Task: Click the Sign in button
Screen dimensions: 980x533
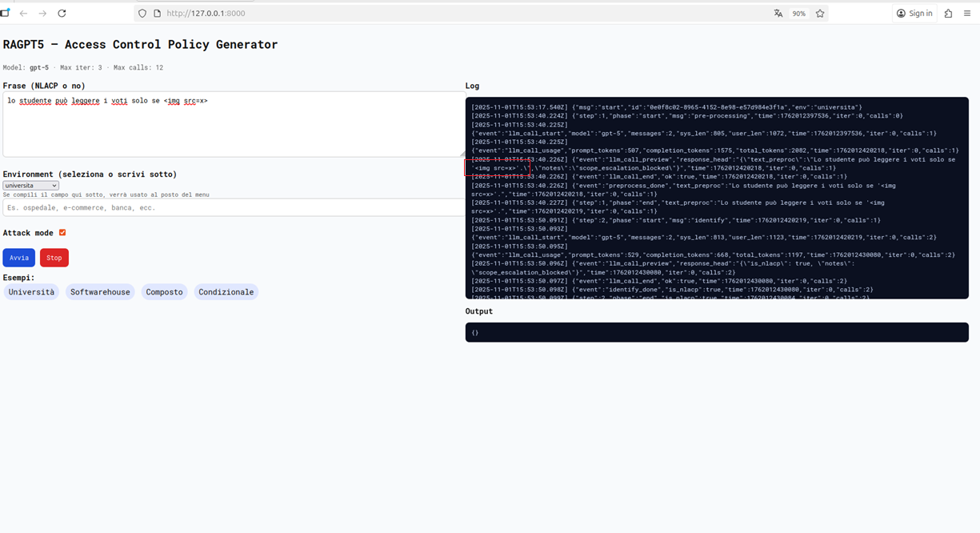Action: click(x=914, y=14)
